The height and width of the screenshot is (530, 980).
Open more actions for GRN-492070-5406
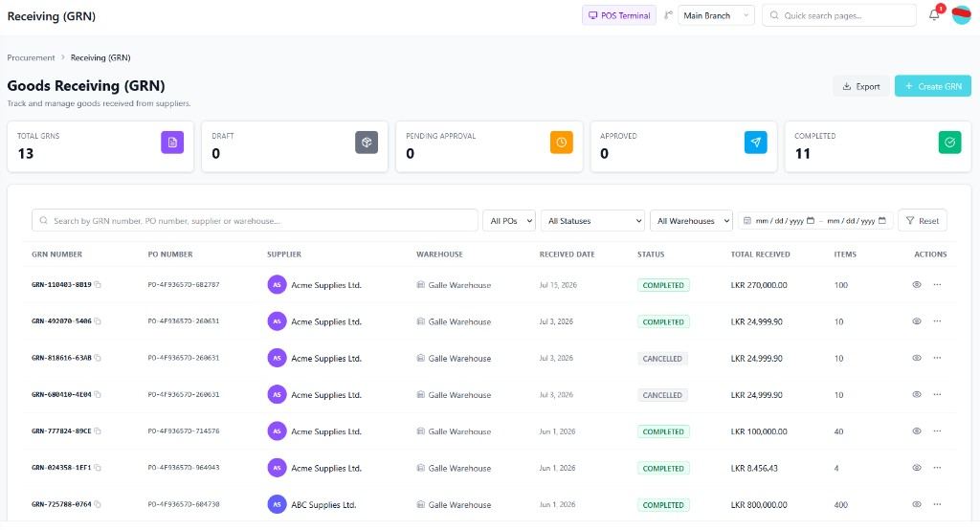pyautogui.click(x=937, y=321)
